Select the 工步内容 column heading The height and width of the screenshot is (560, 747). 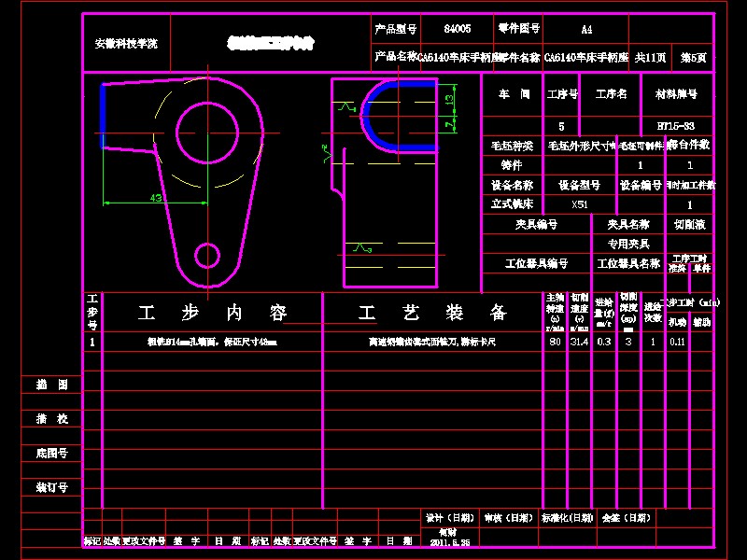pos(213,313)
